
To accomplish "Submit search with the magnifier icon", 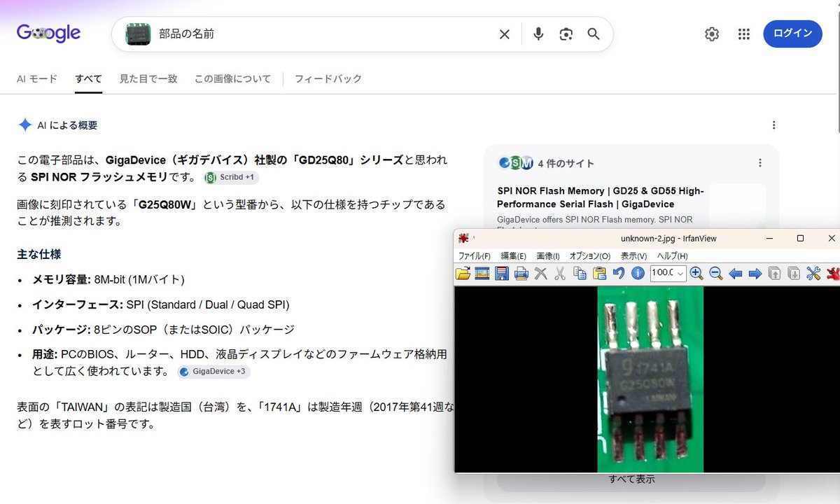I will tap(594, 34).
